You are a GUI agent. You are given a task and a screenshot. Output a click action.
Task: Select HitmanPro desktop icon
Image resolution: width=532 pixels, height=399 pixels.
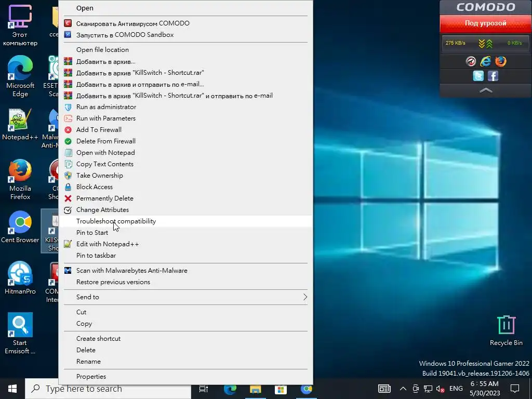pos(20,278)
